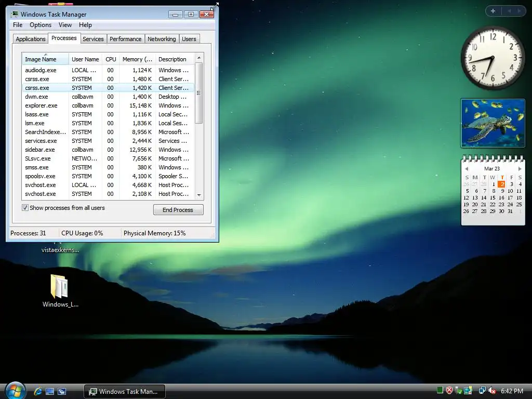The image size is (532, 399).
Task: Select the Processes tab
Action: point(64,38)
